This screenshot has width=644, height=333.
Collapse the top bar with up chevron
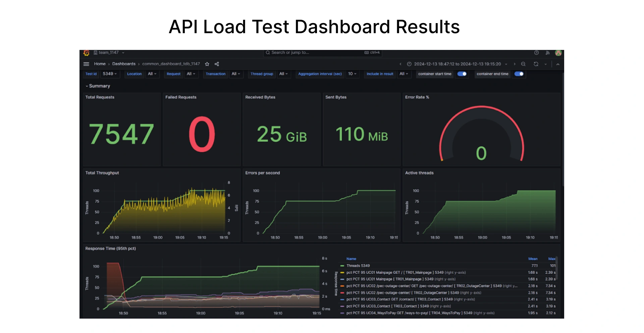[558, 64]
